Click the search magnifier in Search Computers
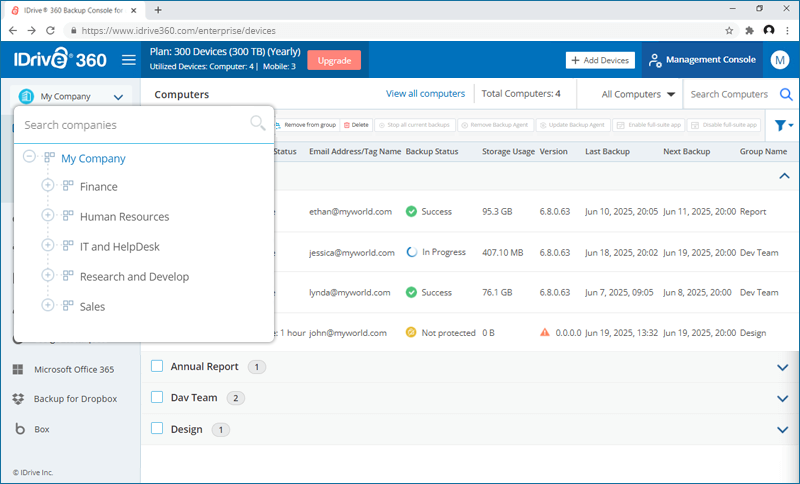This screenshot has height=484, width=800. tap(786, 95)
